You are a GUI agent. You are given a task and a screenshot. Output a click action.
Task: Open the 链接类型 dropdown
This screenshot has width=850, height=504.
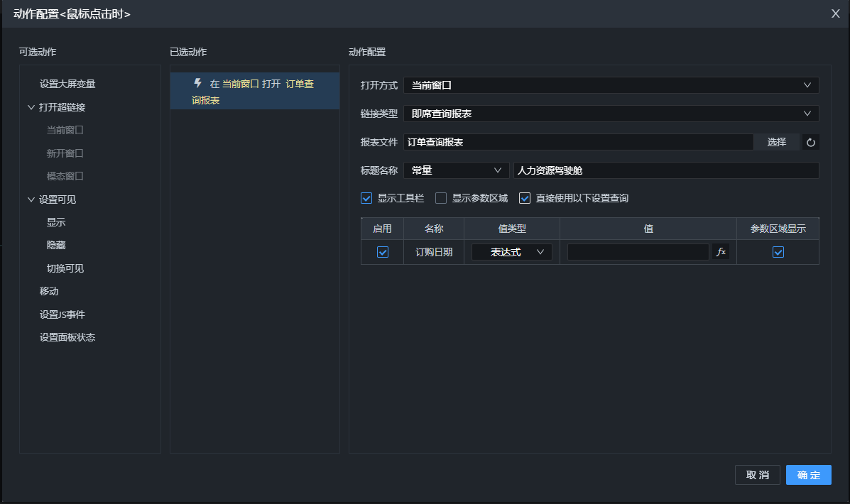(x=611, y=114)
